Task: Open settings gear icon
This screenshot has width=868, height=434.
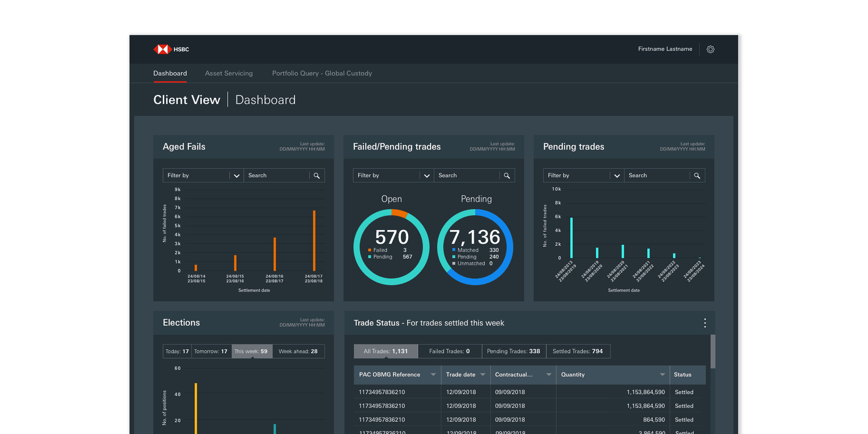Action: tap(710, 49)
